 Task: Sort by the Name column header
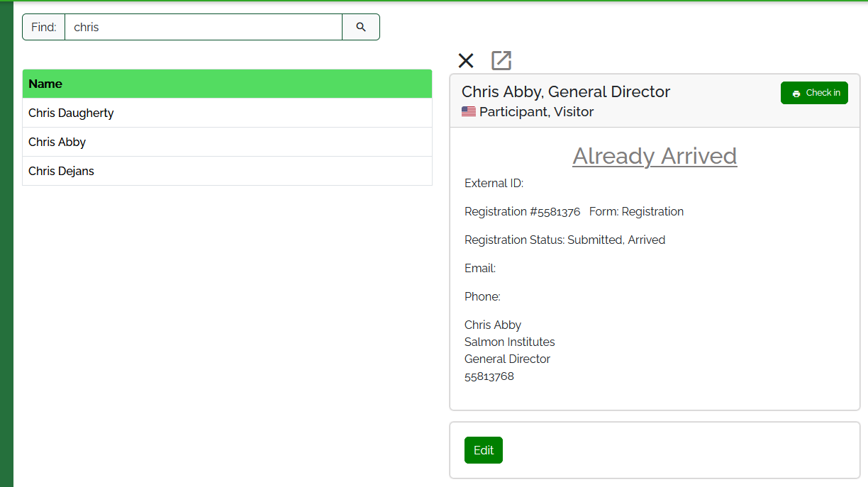[45, 84]
